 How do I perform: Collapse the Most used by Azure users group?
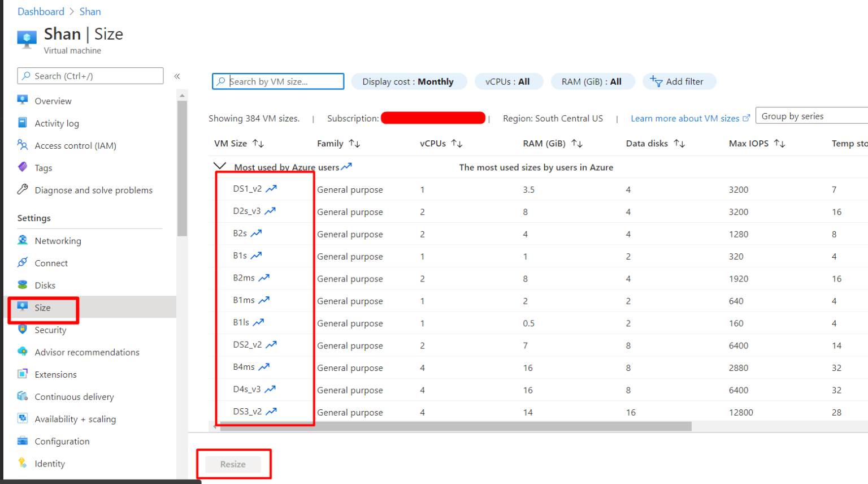point(219,165)
